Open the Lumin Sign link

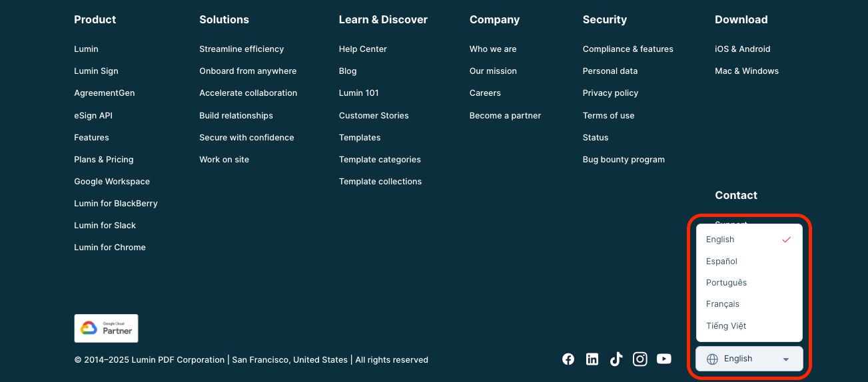click(x=96, y=71)
